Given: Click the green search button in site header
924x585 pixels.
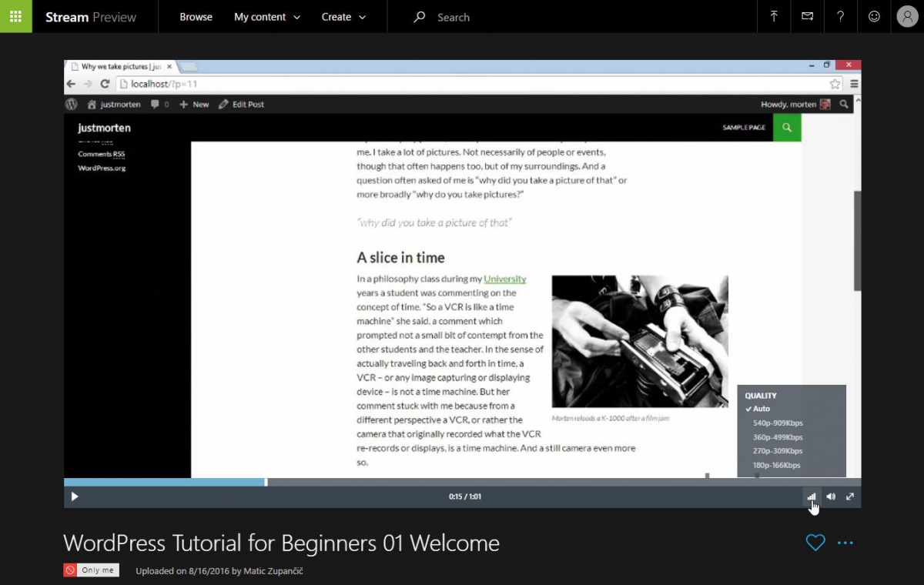Looking at the screenshot, I should (x=787, y=128).
